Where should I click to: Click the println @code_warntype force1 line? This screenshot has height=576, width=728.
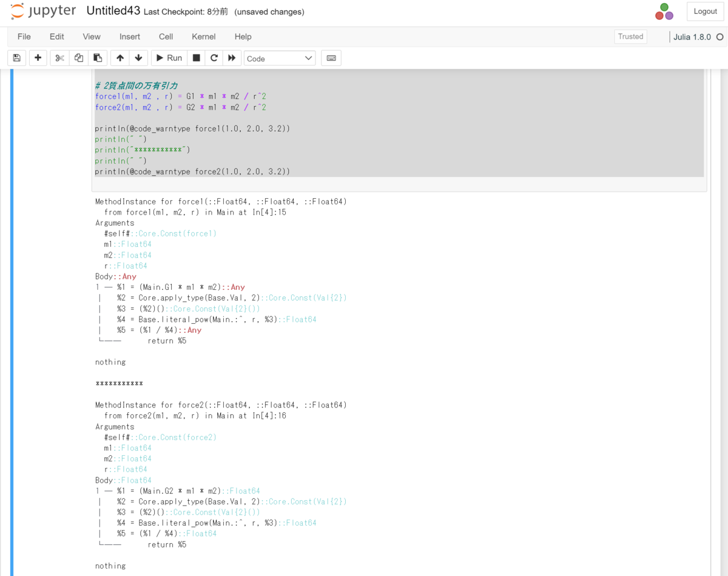click(x=192, y=129)
